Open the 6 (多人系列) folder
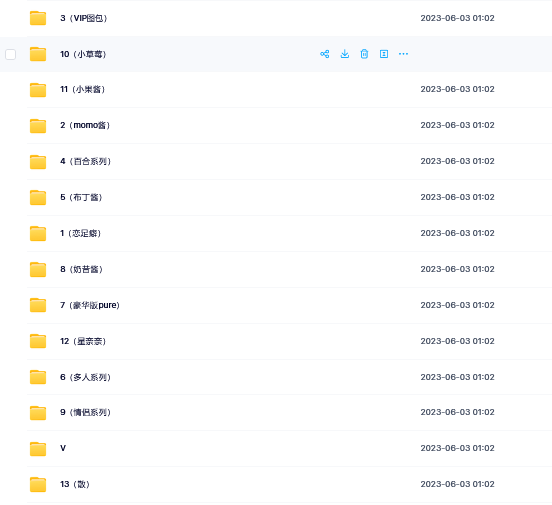 tap(86, 377)
